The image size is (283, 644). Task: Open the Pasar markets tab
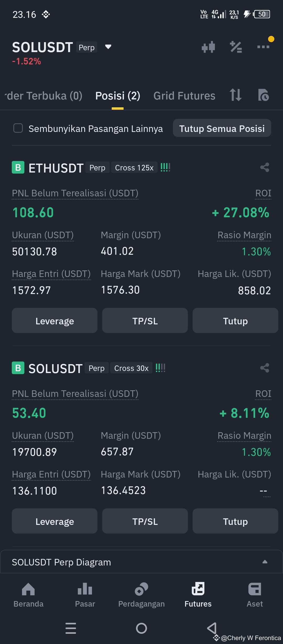(x=85, y=595)
